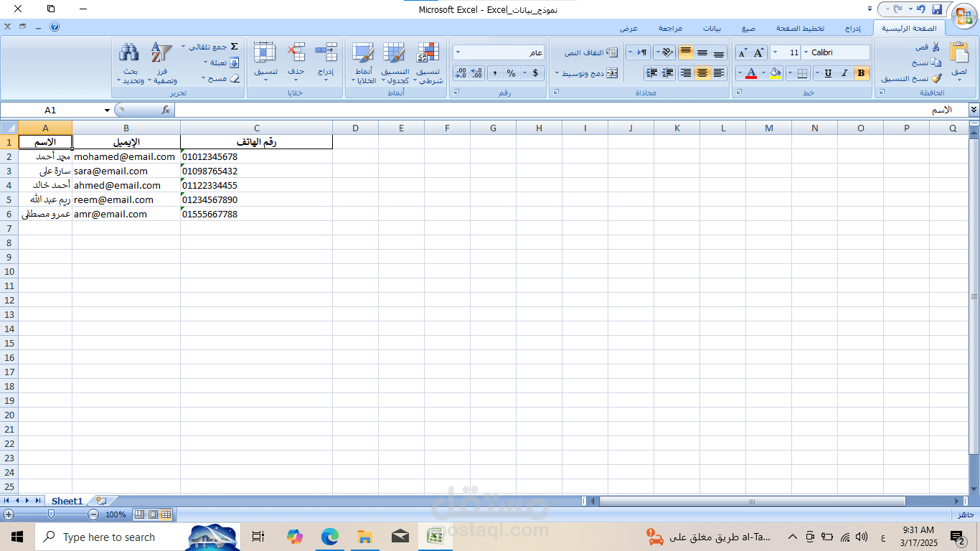Viewport: 980px width, 551px height.
Task: Apply the yellow fill color bucket
Action: (774, 73)
